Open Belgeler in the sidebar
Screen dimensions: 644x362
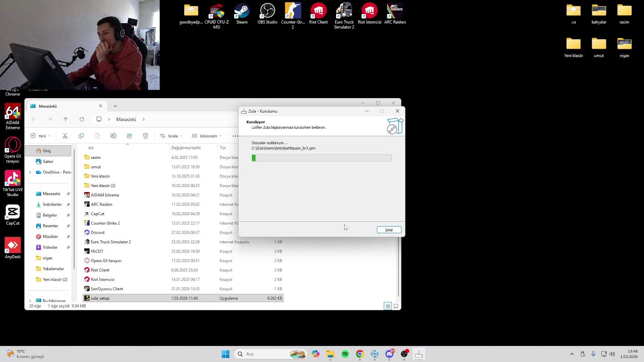point(49,215)
